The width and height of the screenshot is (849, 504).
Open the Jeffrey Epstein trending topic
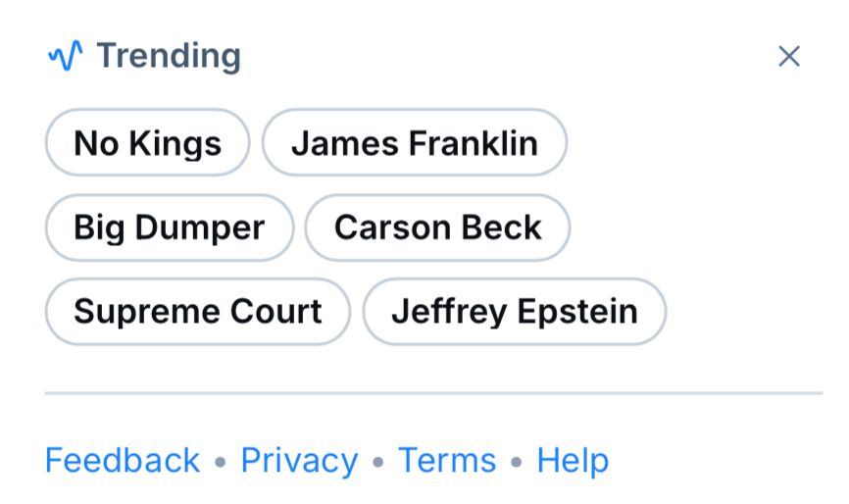click(x=515, y=312)
